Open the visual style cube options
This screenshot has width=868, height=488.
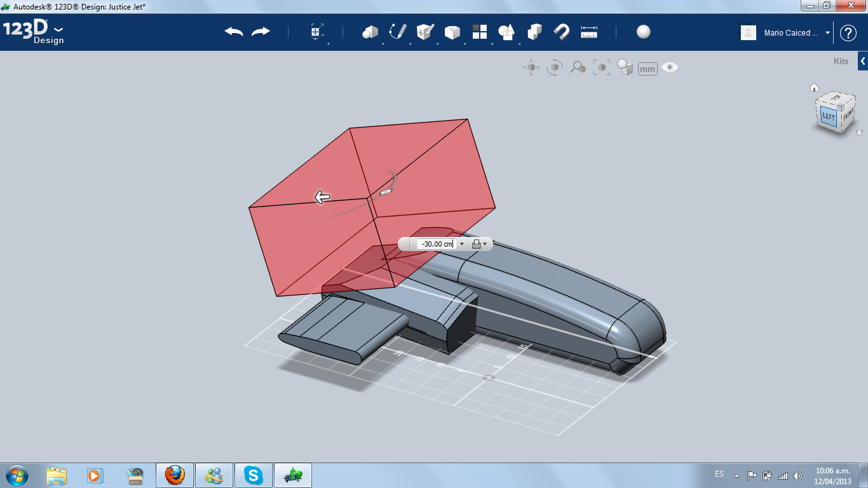tap(625, 67)
